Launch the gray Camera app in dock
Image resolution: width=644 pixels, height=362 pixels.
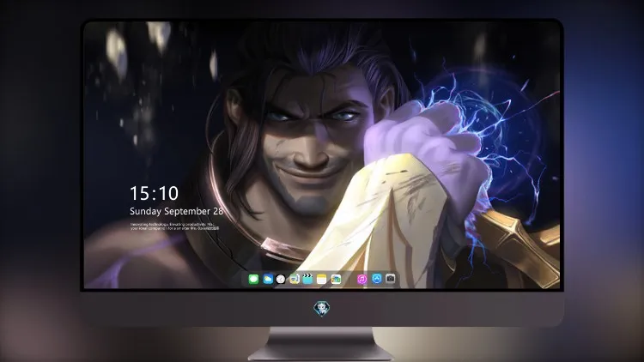click(x=391, y=279)
